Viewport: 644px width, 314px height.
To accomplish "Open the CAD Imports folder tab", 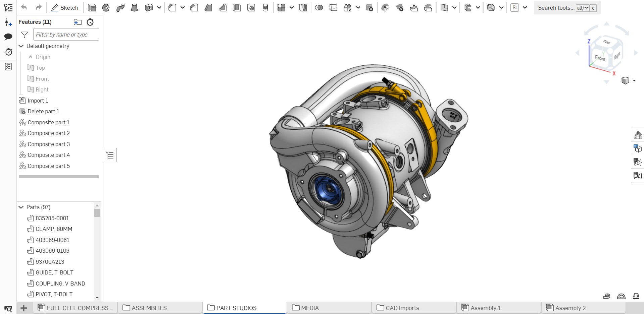I will [x=414, y=308].
